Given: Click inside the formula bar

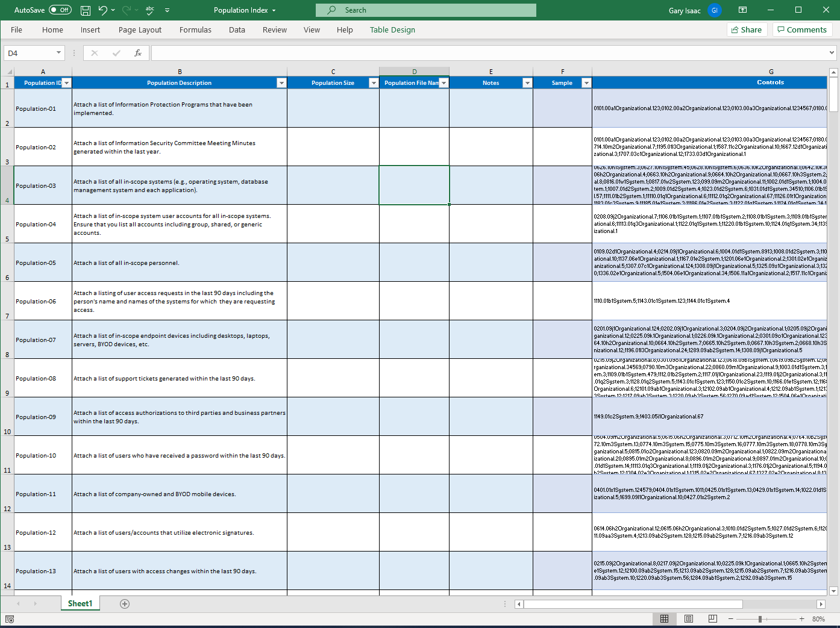Looking at the screenshot, I should click(x=489, y=53).
